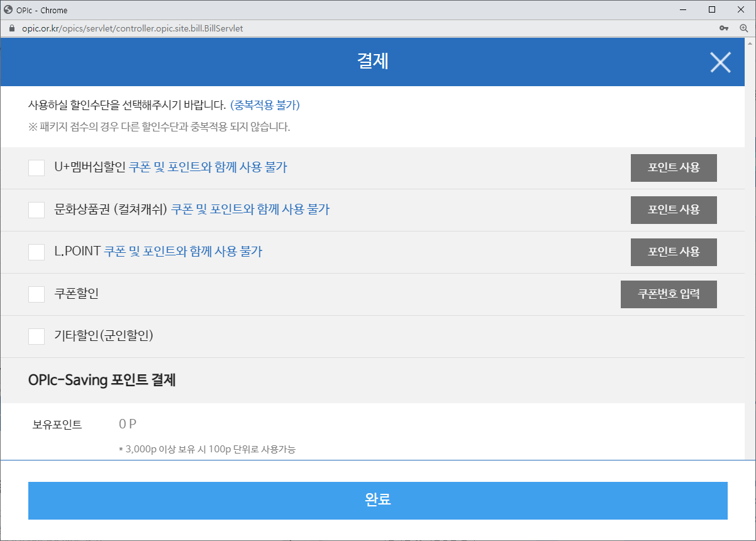756x541 pixels.
Task: Click the 결제 dialog title
Action: coord(373,62)
